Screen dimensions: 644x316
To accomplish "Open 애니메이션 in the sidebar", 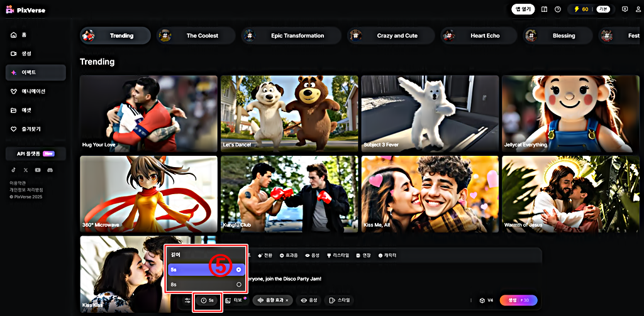I will point(36,92).
